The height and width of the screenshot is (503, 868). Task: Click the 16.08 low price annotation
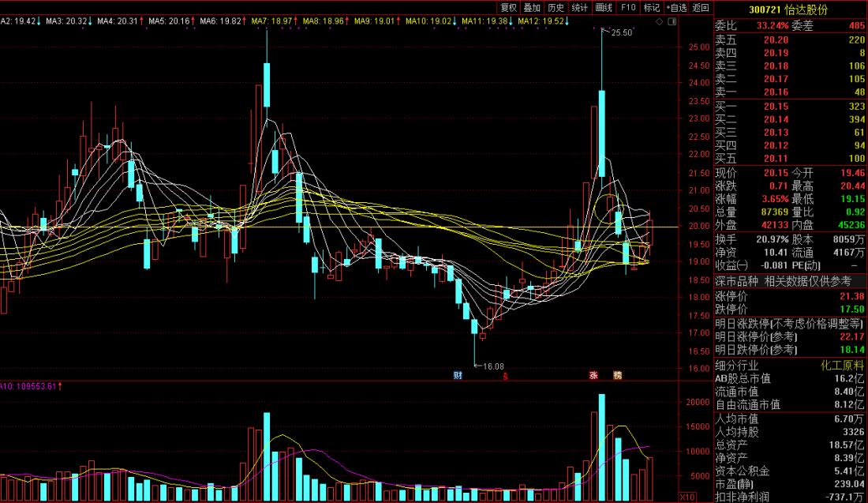coord(493,366)
